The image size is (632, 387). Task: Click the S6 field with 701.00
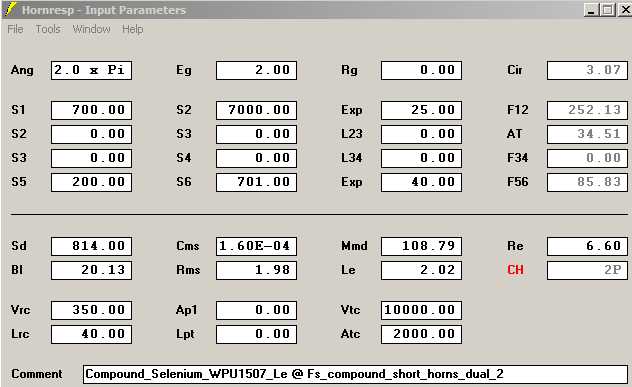[x=256, y=182]
